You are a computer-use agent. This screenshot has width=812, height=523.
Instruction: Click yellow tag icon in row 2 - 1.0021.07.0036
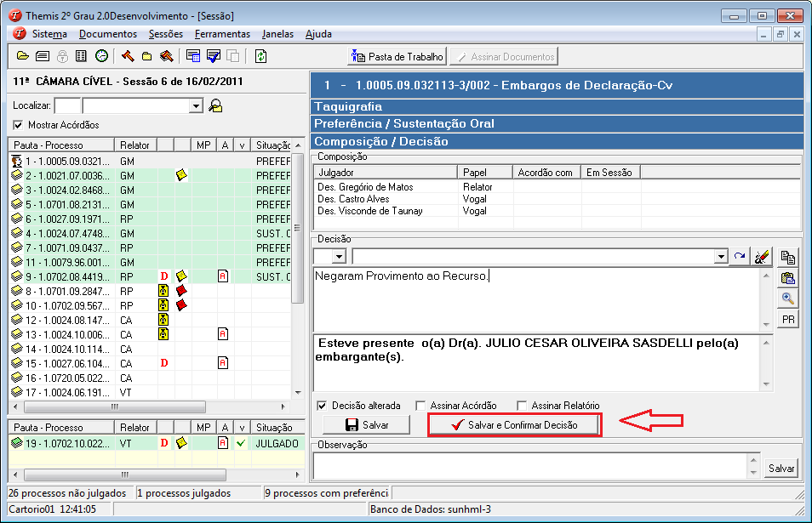[181, 175]
